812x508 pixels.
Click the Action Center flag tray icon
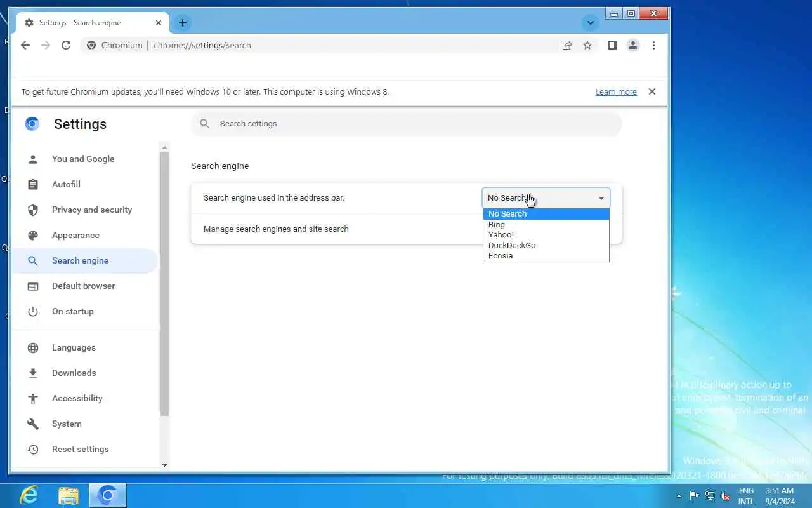point(695,496)
